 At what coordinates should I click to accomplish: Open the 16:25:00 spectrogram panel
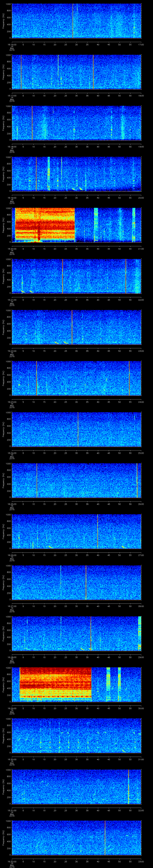76,480
